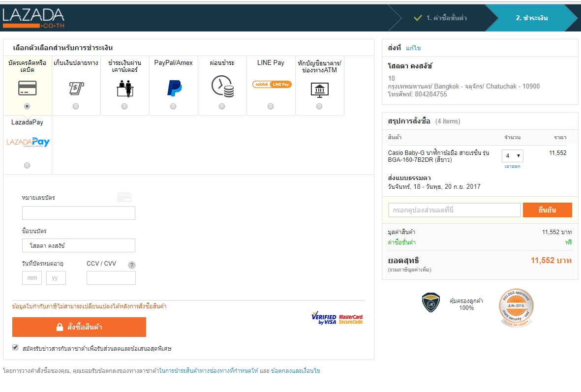Choose the PayPal/Amex payment option tab
581x392 pixels.
[x=173, y=86]
